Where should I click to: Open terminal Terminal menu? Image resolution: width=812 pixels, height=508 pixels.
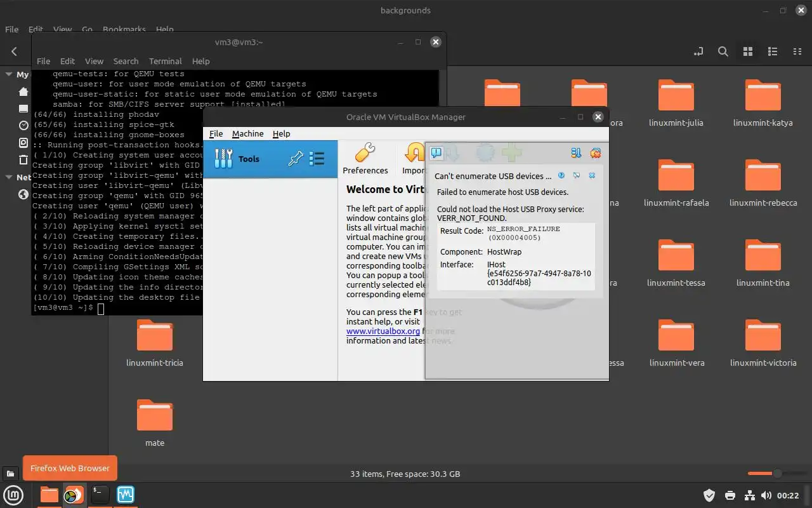click(165, 61)
